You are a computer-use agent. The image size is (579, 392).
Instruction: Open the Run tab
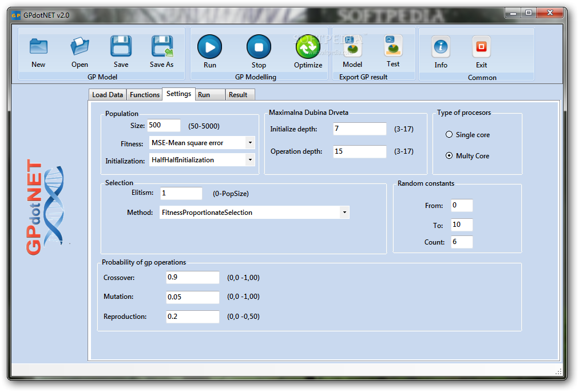pyautogui.click(x=210, y=95)
